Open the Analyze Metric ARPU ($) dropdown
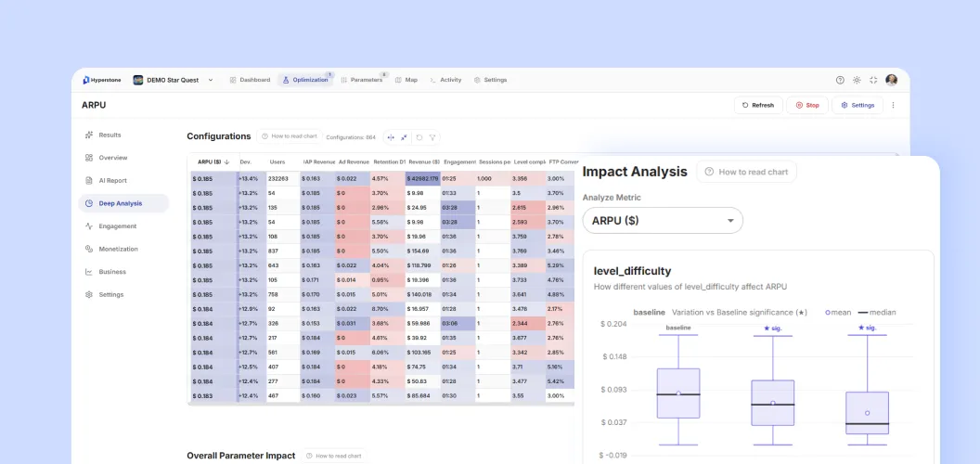The height and width of the screenshot is (464, 980). click(x=663, y=221)
